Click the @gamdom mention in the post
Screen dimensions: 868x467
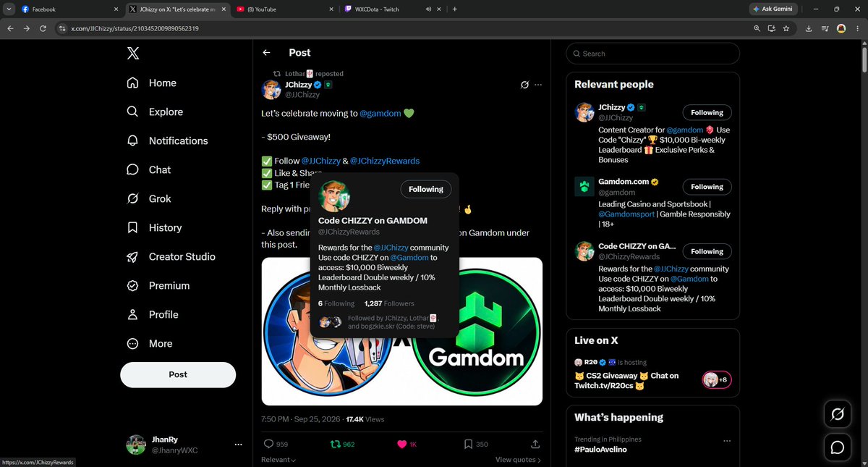click(x=380, y=114)
